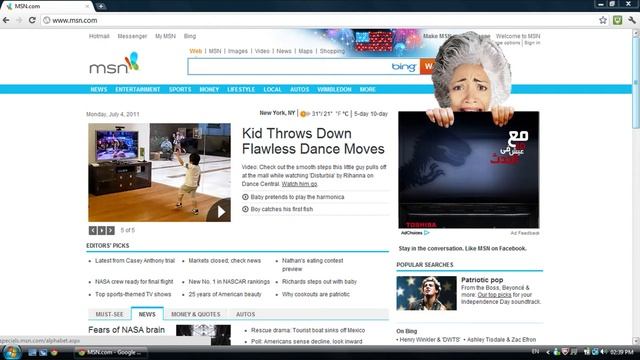The image size is (640, 360).
Task: Open WIMBLEDON in navigation bar
Action: tap(334, 89)
